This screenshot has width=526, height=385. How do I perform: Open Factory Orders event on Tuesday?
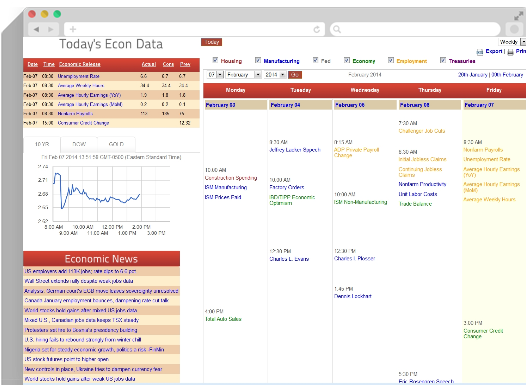pyautogui.click(x=287, y=187)
